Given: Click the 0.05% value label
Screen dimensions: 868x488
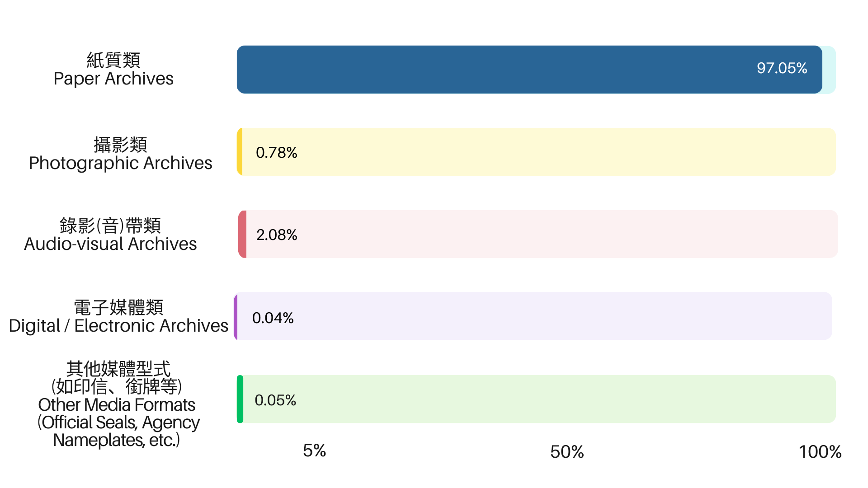Looking at the screenshot, I should coord(275,400).
